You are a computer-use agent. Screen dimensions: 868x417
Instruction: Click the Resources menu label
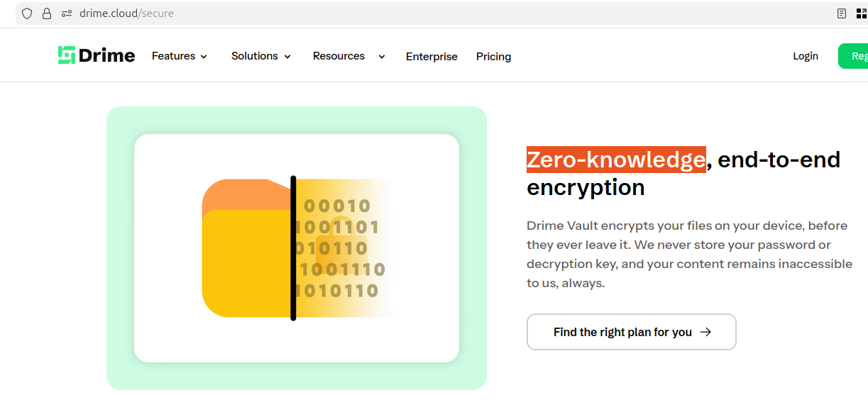pyautogui.click(x=339, y=56)
